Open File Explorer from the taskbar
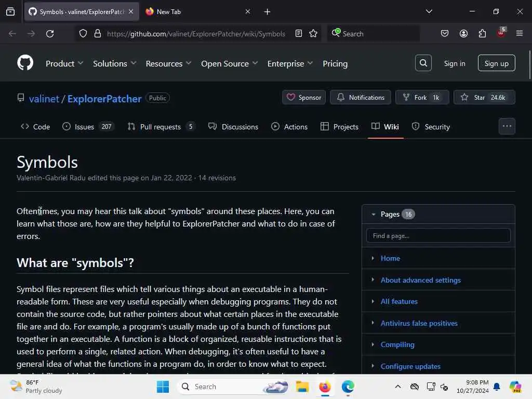 point(302,387)
